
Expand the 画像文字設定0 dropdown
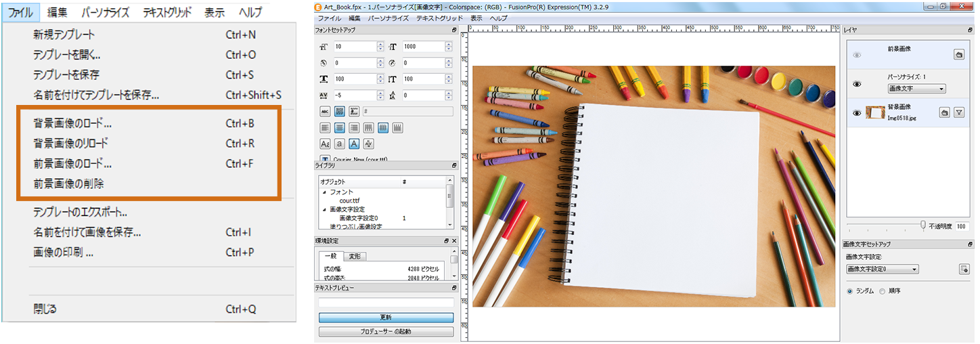883,270
